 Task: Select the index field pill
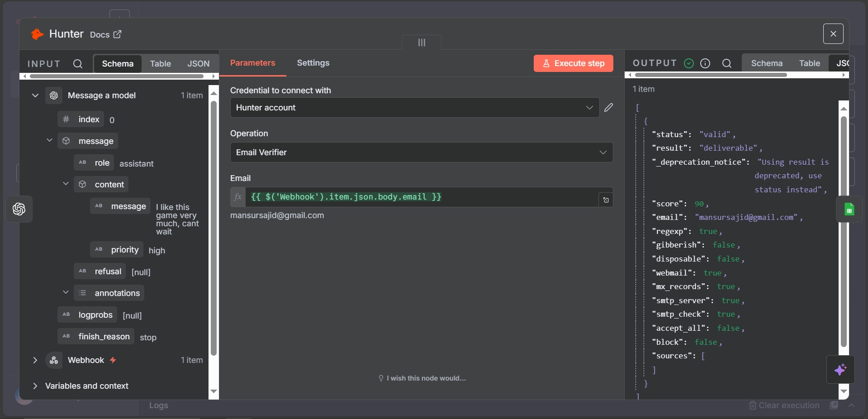coord(81,119)
